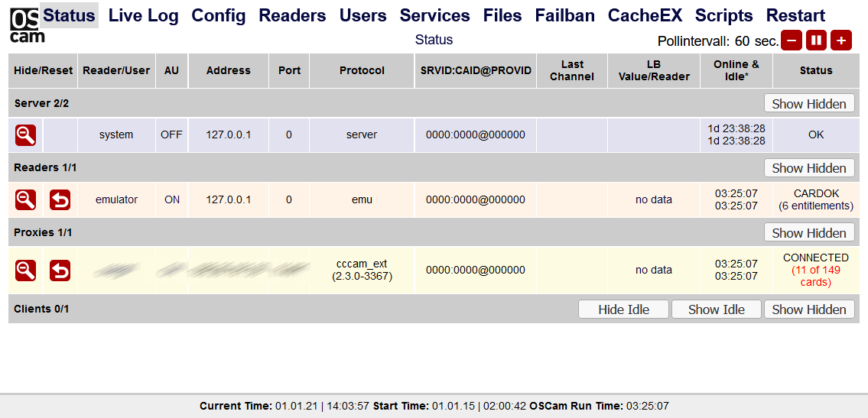Click the 'Proxies 1/1' section heading
This screenshot has height=418, width=868.
(x=43, y=233)
